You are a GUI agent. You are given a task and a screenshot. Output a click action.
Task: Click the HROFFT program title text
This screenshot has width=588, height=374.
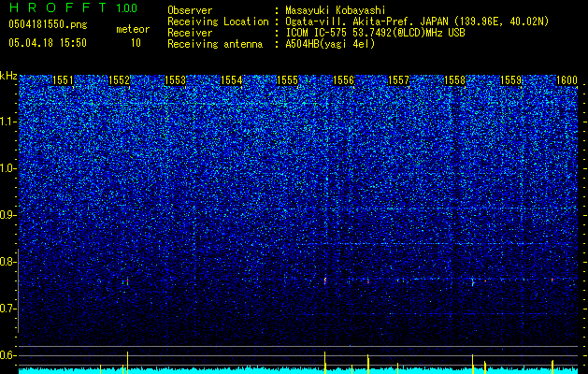(x=58, y=7)
